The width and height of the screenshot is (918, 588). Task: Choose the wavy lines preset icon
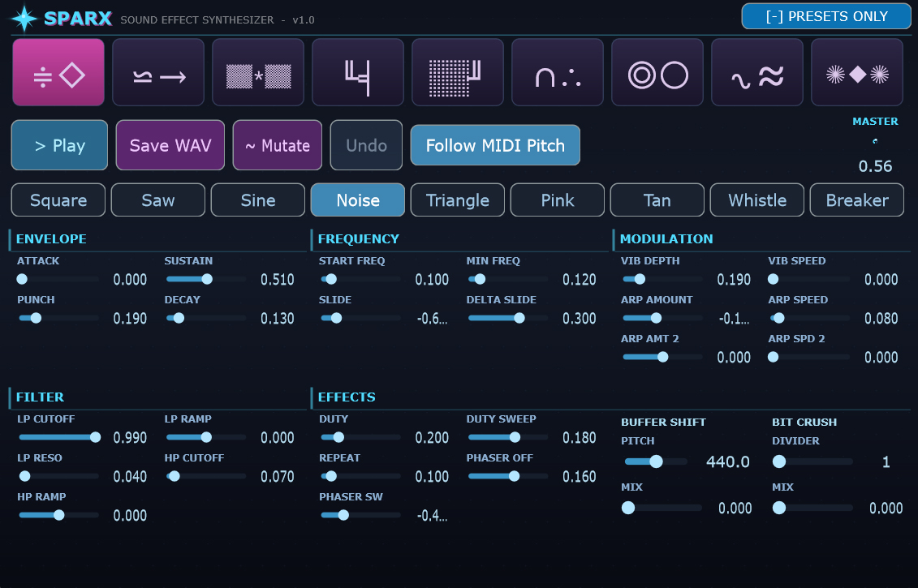(757, 72)
